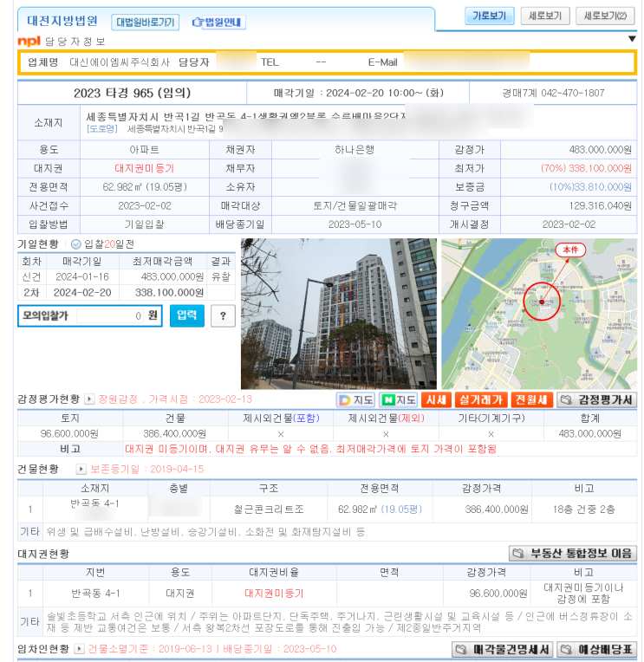Click the 감정가 483,000,000원 value

coord(600,150)
